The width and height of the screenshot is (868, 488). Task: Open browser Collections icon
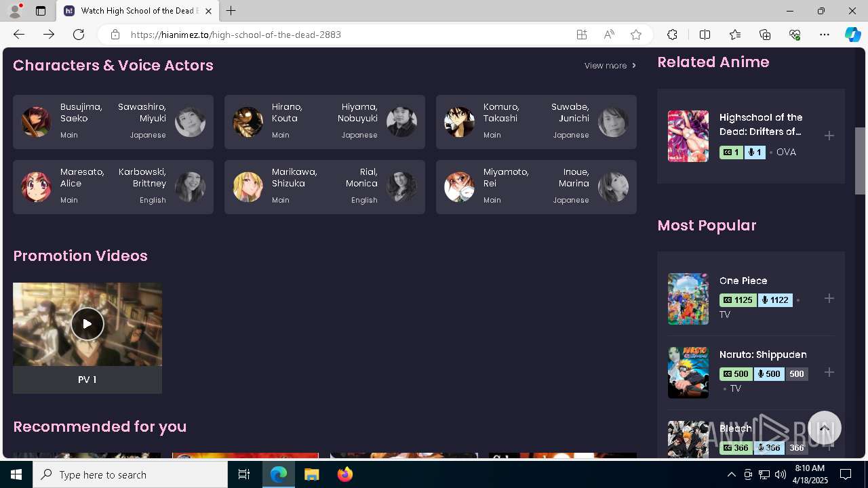(x=765, y=35)
